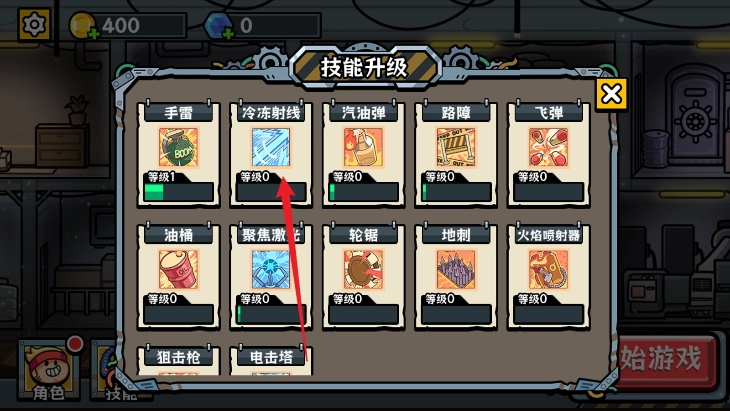Select the 手雷 grenade skill icon
Viewport: 730px width, 411px height.
[178, 148]
